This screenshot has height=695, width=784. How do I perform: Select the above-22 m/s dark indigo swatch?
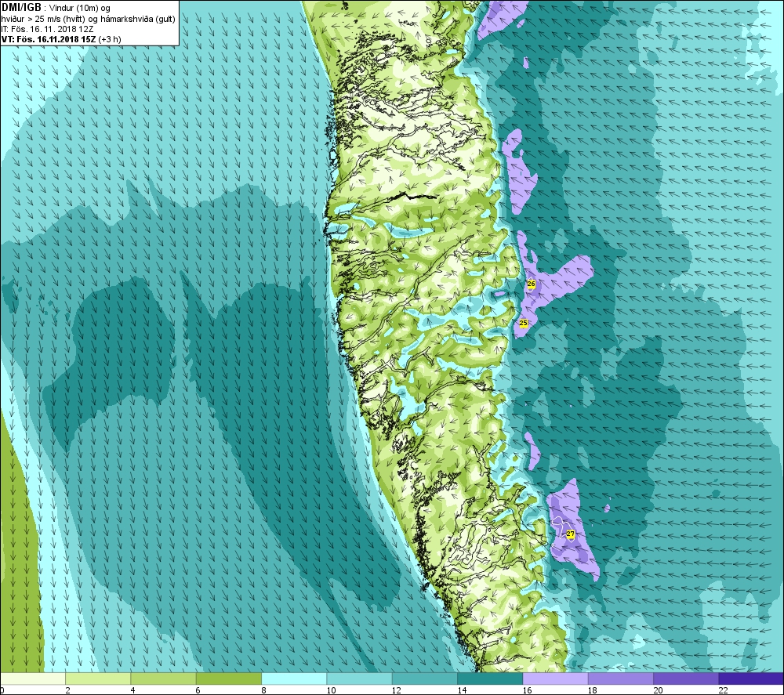click(751, 679)
